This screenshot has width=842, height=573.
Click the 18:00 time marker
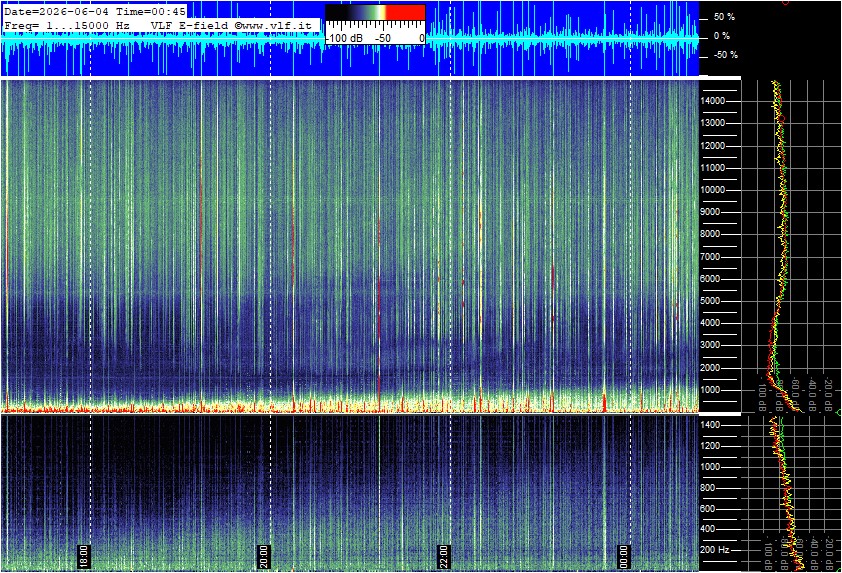[x=84, y=556]
